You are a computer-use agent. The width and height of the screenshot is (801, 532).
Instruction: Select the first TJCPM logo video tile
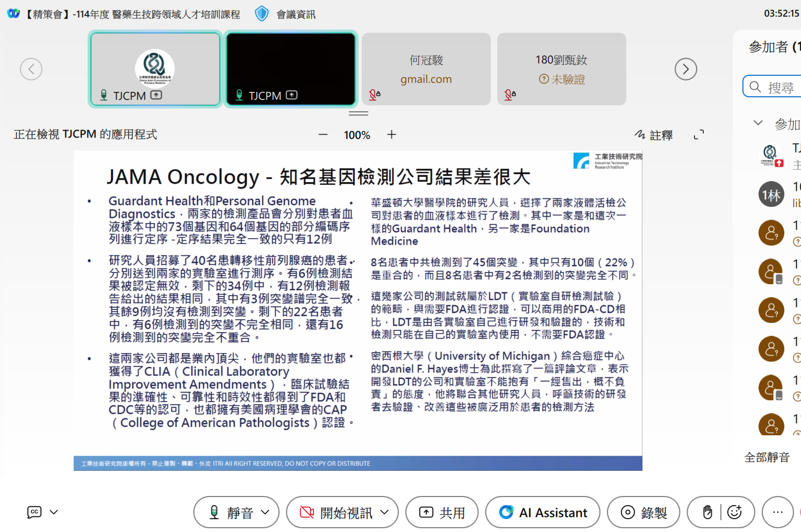155,69
